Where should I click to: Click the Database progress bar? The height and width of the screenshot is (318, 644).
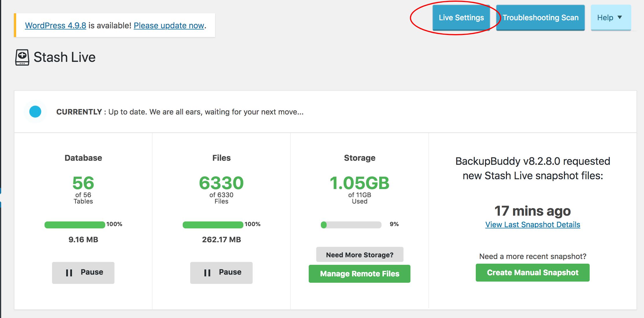pyautogui.click(x=75, y=225)
